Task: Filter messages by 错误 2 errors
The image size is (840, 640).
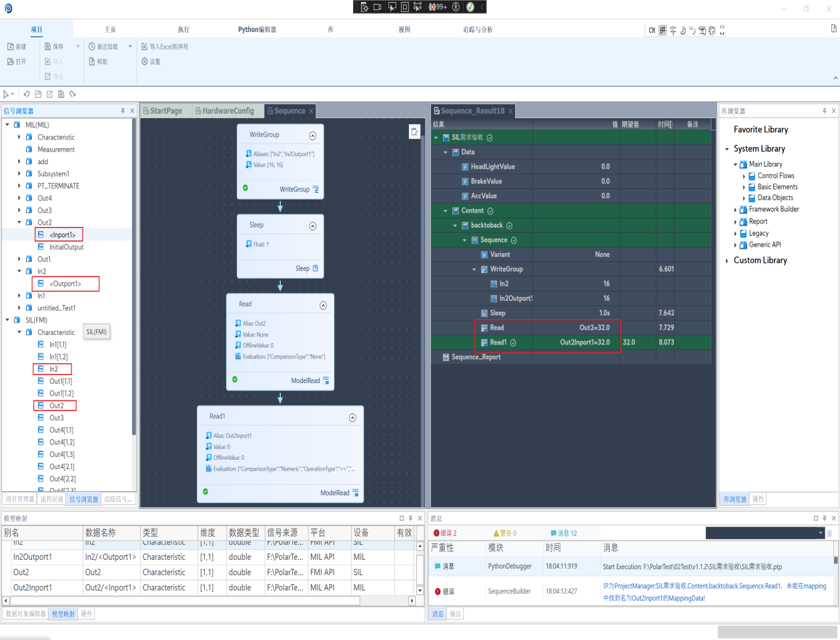Action: tap(445, 533)
